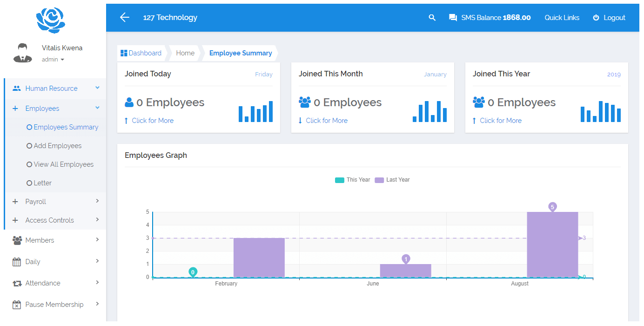Click the Daily calendar icon
644x326 pixels.
pyautogui.click(x=17, y=262)
